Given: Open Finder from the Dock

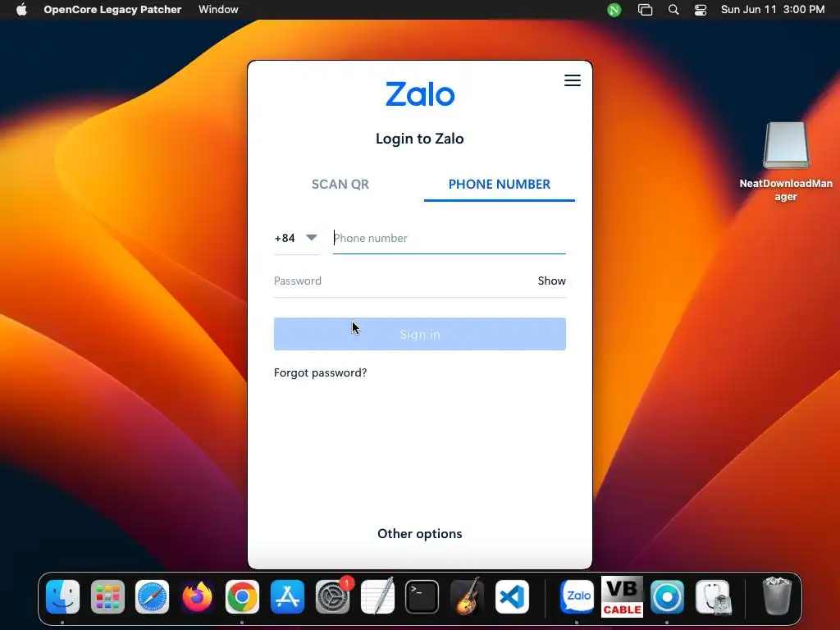Looking at the screenshot, I should coord(62,596).
